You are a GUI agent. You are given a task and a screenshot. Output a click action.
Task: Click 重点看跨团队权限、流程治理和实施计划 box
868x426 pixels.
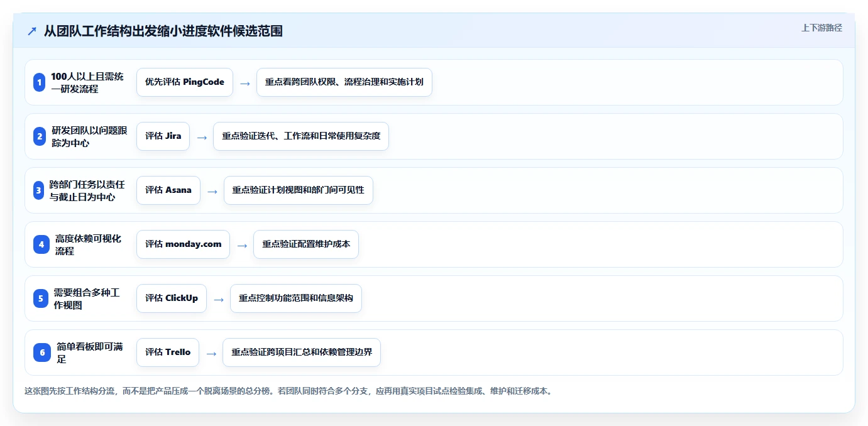click(344, 82)
